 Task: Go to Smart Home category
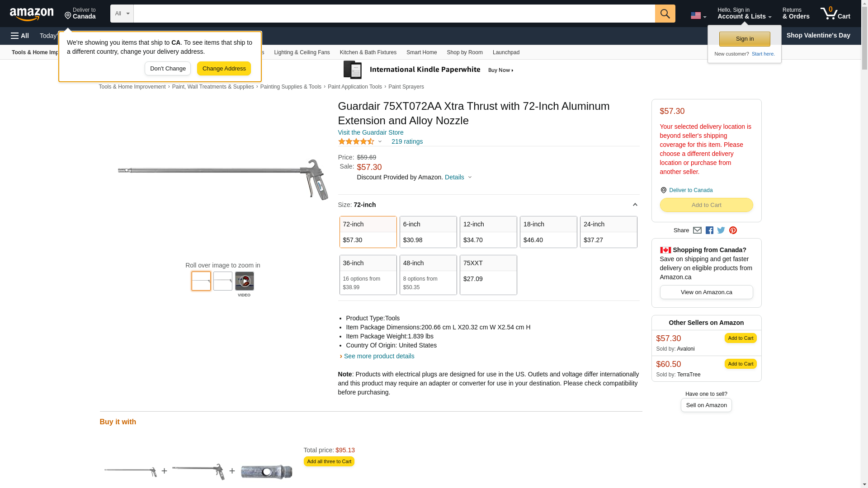click(421, 52)
